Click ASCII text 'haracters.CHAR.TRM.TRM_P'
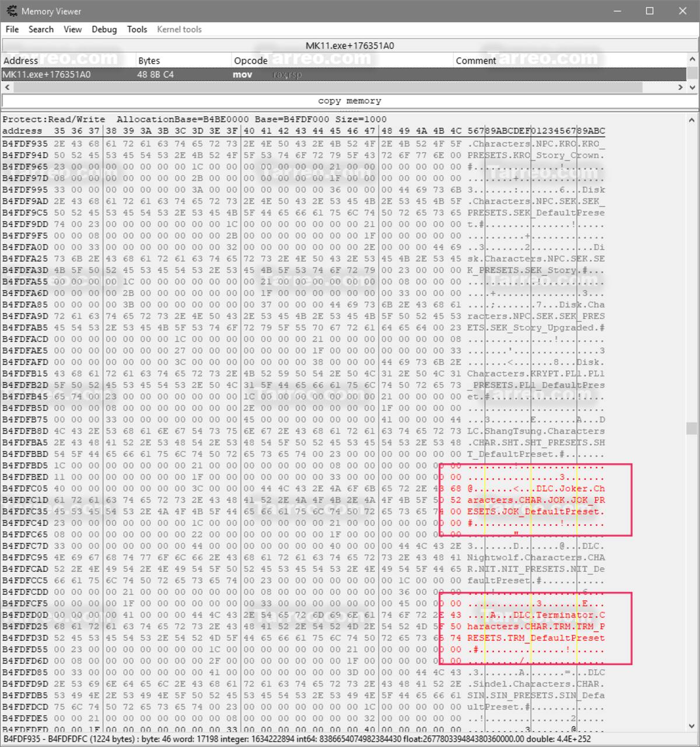Viewport: 700px width, 747px height. coord(536,626)
